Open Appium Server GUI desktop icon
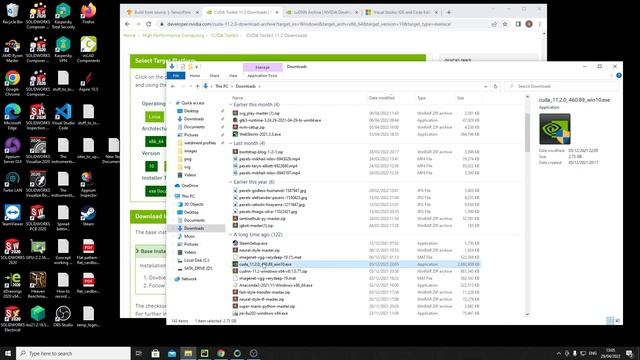Viewport: 640px width, 360px height. pos(12,151)
